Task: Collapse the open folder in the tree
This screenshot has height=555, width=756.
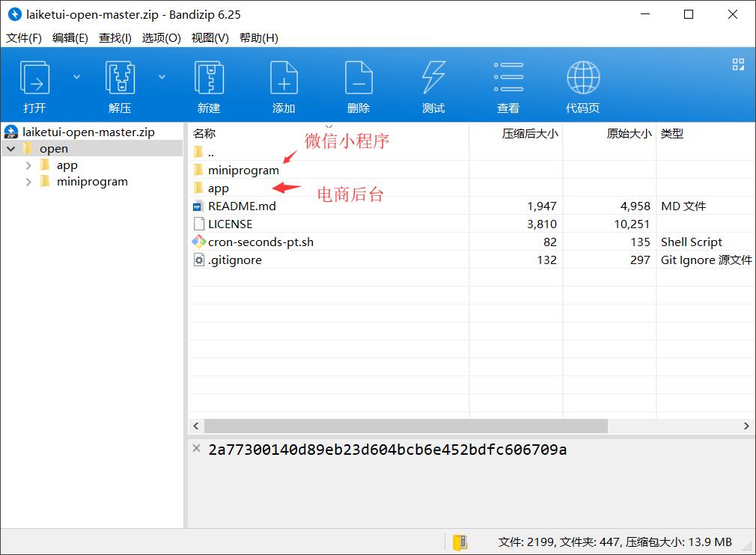Action: click(11, 149)
